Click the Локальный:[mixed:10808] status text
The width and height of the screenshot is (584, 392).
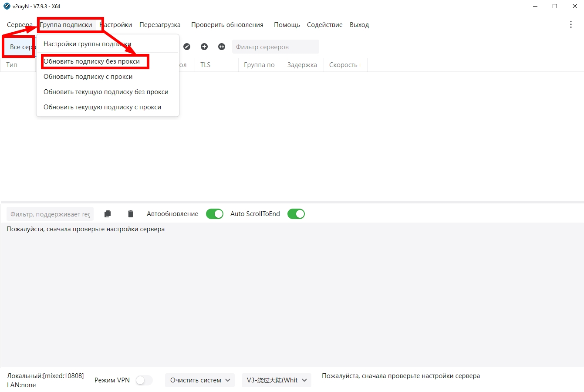click(x=45, y=376)
